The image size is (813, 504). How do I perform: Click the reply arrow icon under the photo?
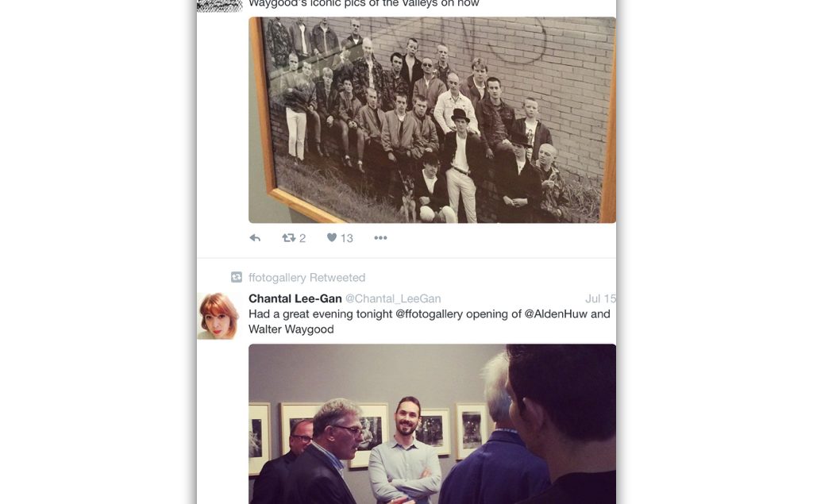(x=255, y=237)
